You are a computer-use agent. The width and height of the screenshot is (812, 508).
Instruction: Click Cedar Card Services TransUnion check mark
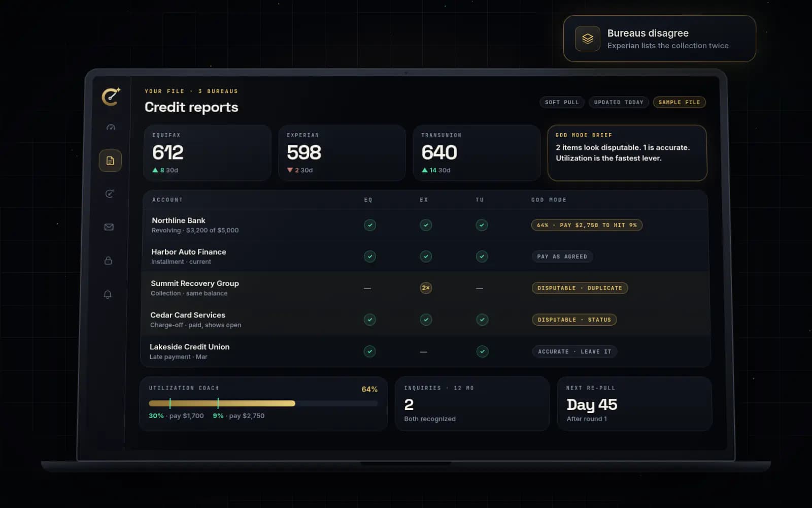482,320
